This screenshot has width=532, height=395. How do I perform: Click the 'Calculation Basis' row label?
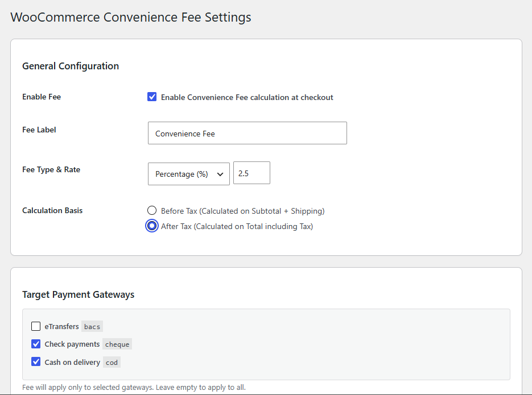click(52, 210)
